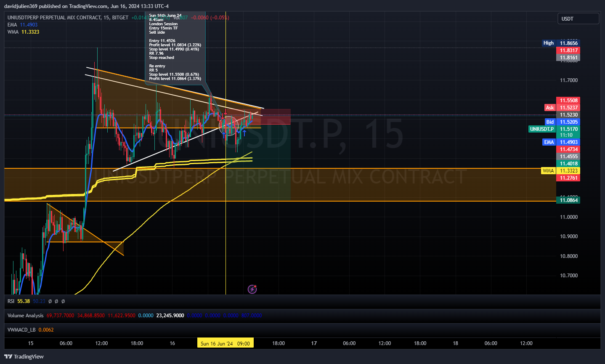Click the Stop level 11.5508 (0.67%) note
The width and height of the screenshot is (605, 364).
click(174, 74)
